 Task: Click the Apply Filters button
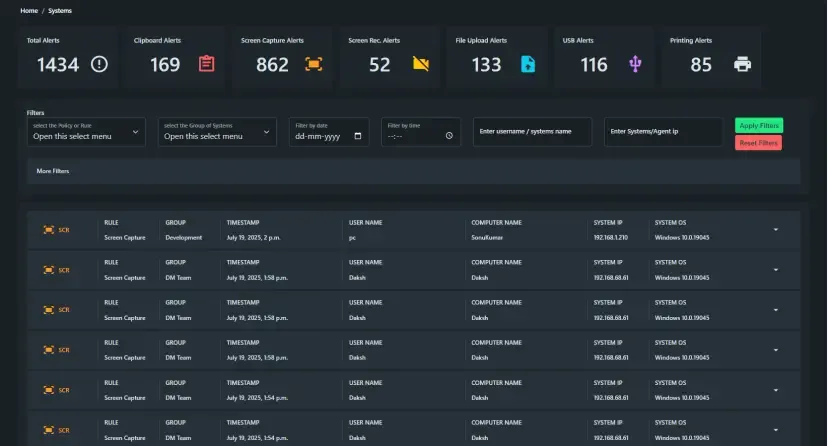click(759, 126)
